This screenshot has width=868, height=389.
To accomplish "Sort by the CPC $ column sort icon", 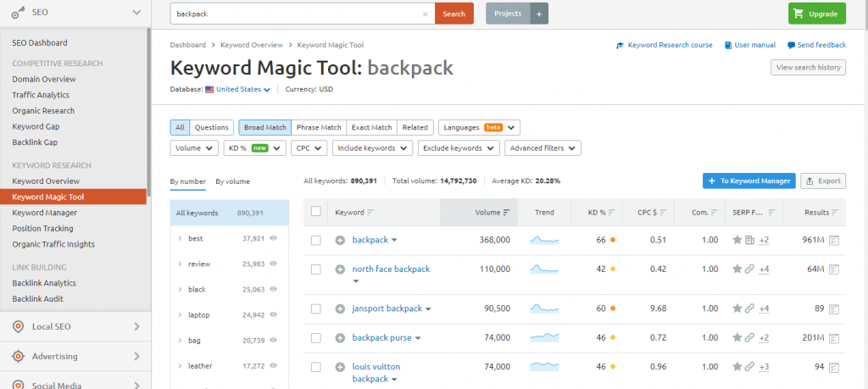I will point(663,213).
